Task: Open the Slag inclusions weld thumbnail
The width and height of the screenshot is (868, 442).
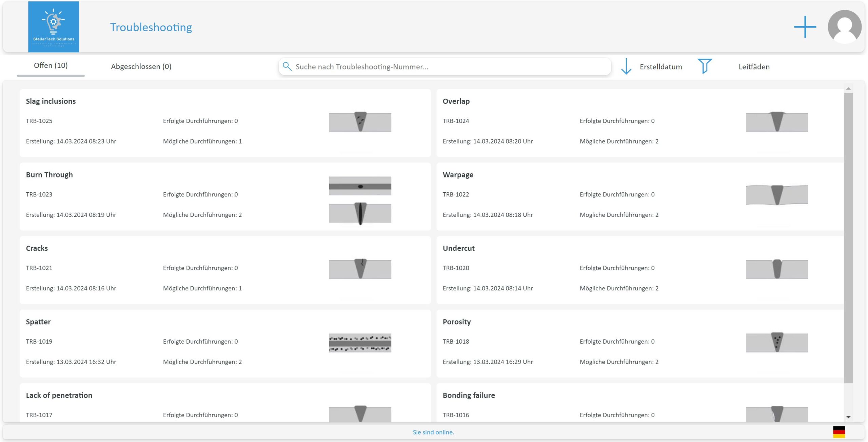Action: [360, 122]
